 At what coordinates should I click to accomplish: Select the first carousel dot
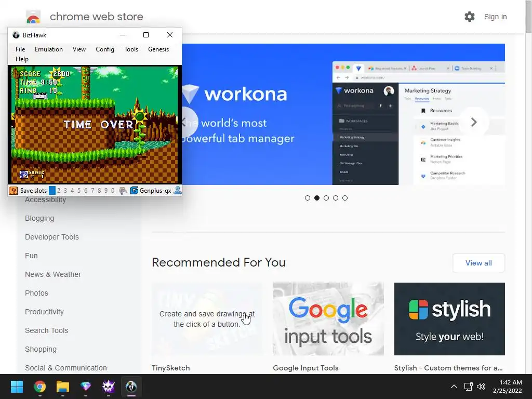click(308, 198)
